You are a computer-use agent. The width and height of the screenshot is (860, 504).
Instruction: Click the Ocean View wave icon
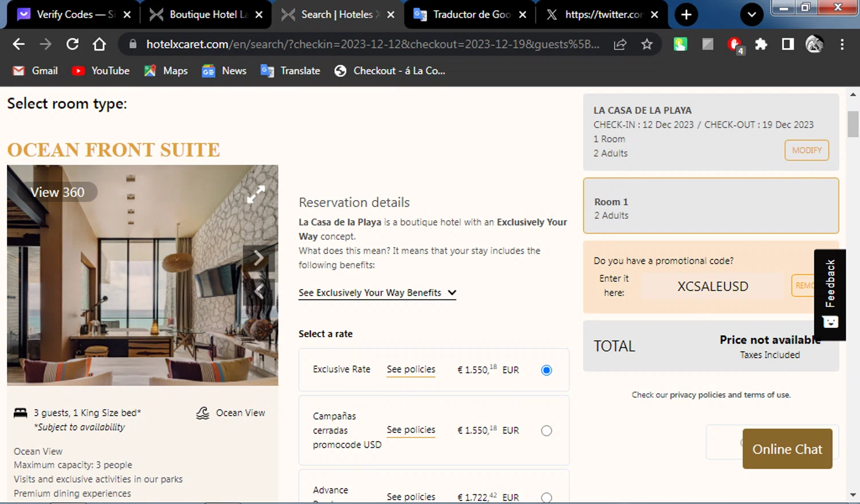click(x=202, y=413)
